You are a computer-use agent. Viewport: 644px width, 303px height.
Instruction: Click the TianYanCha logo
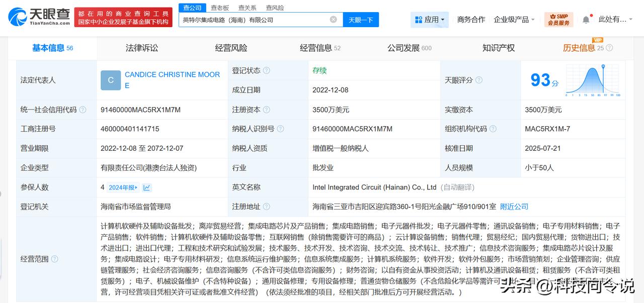[39, 16]
